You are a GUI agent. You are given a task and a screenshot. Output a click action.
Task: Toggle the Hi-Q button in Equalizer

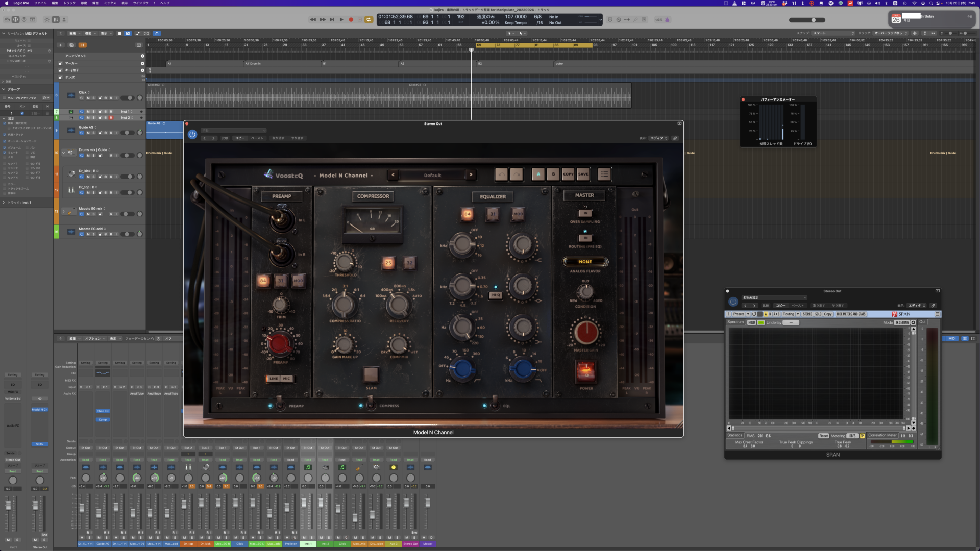496,295
